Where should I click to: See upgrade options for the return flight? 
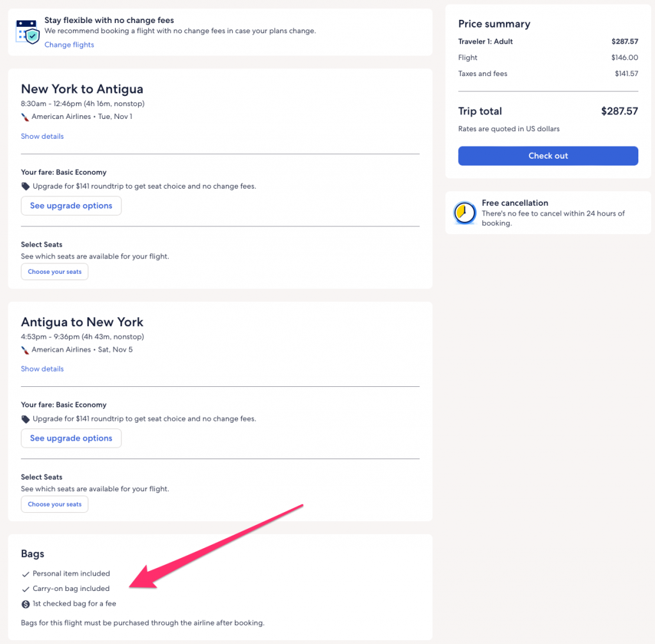coord(71,439)
